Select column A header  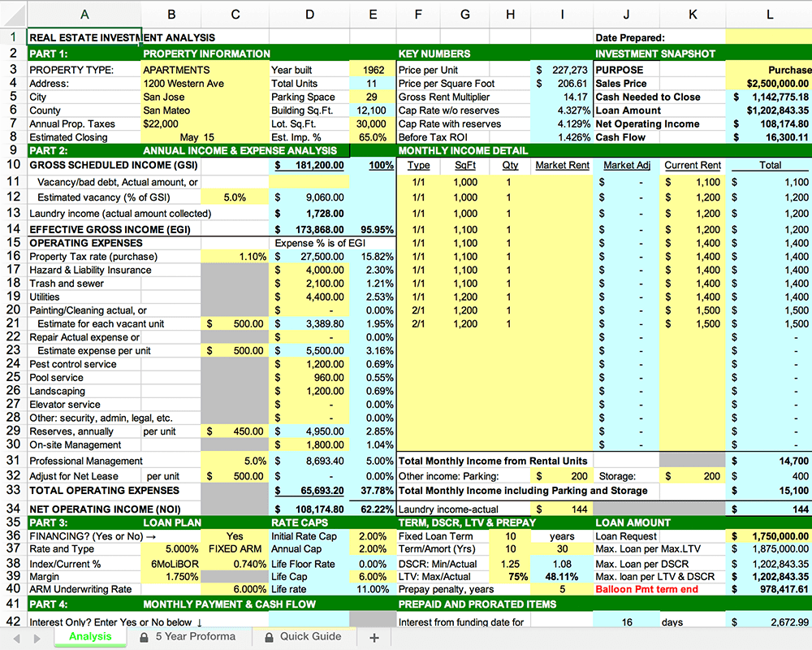(x=84, y=15)
